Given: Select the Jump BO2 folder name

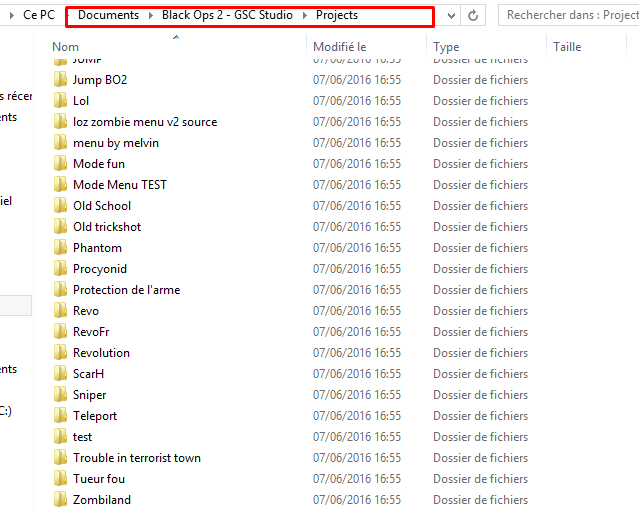Looking at the screenshot, I should tap(100, 80).
